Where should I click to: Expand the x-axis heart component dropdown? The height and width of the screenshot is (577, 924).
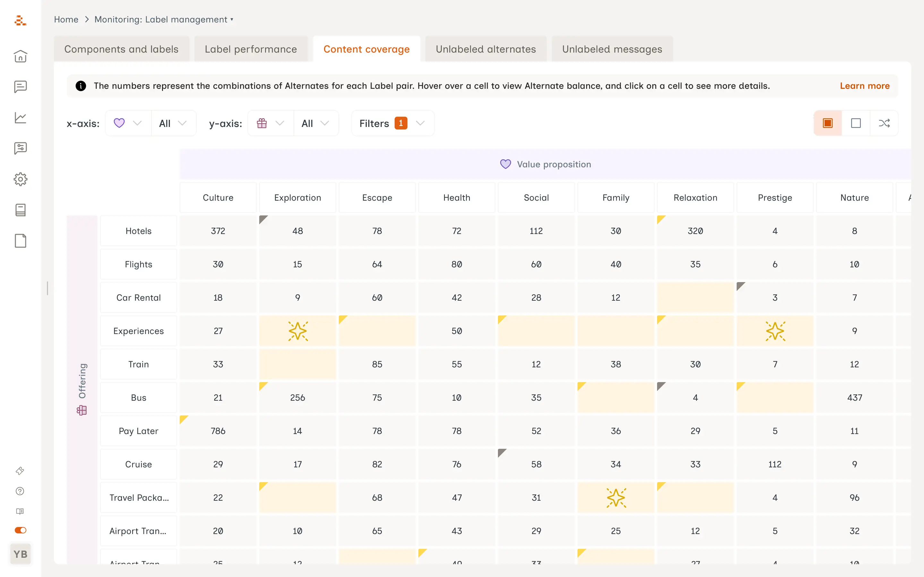tap(128, 123)
